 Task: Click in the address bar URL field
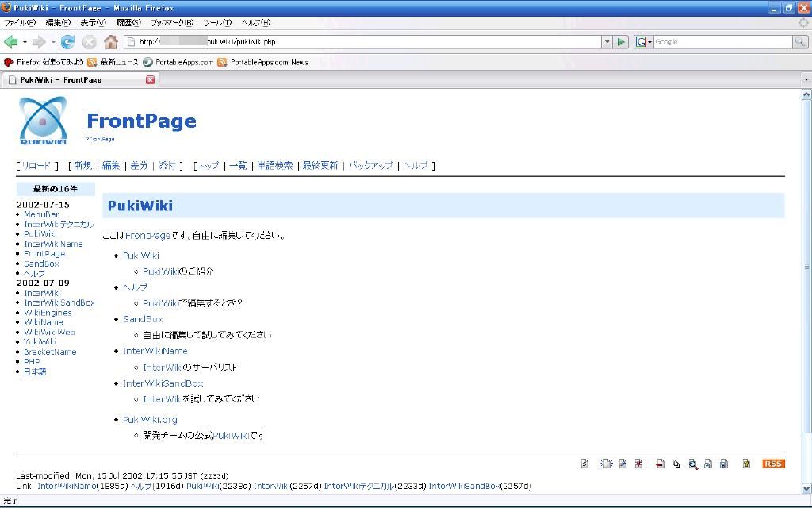[362, 42]
